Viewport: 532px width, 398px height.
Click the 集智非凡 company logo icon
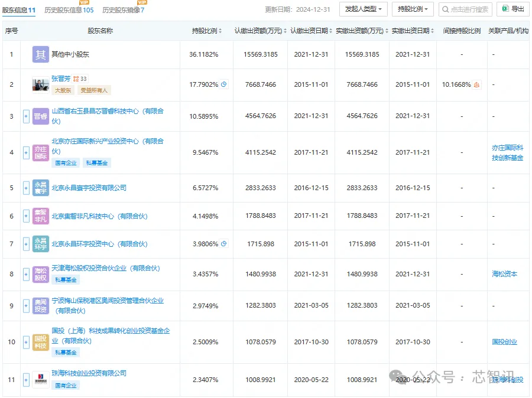(x=41, y=216)
